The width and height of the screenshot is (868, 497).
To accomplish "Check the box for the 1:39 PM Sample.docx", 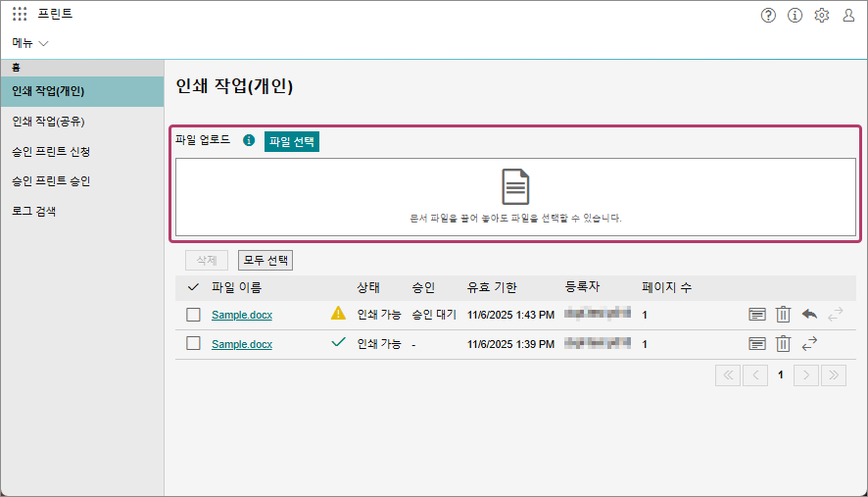I will pyautogui.click(x=193, y=344).
